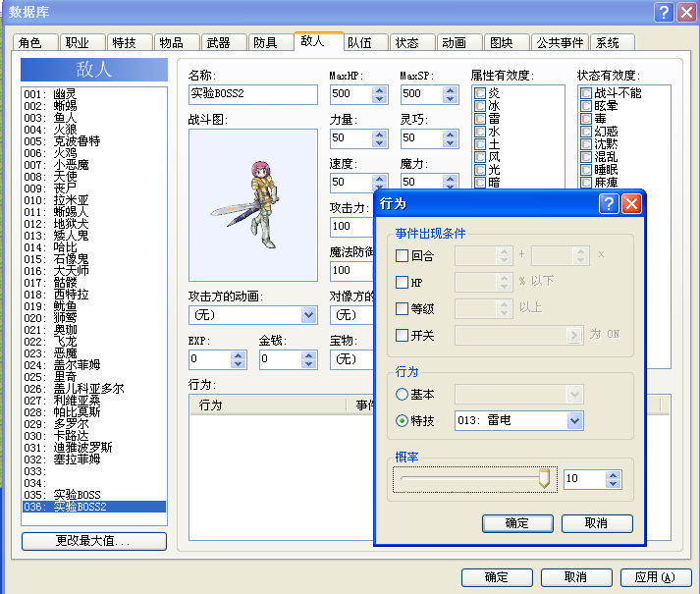
Task: Increase 概率 value with up arrow
Action: (614, 475)
